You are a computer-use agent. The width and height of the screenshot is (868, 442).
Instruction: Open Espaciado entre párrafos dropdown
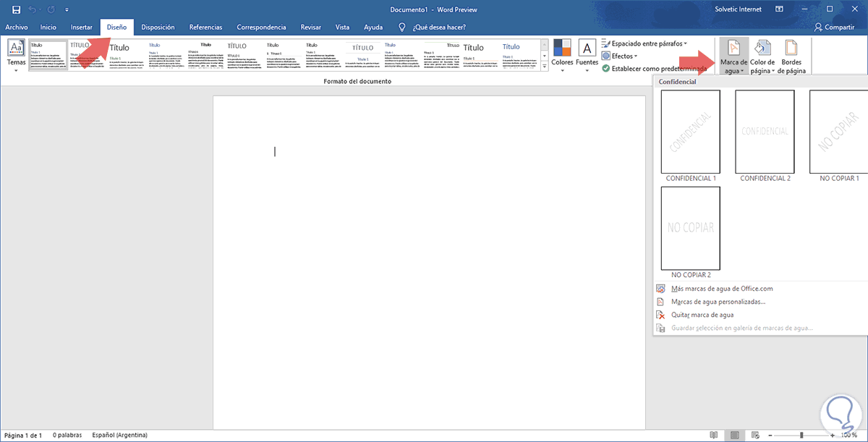click(644, 44)
